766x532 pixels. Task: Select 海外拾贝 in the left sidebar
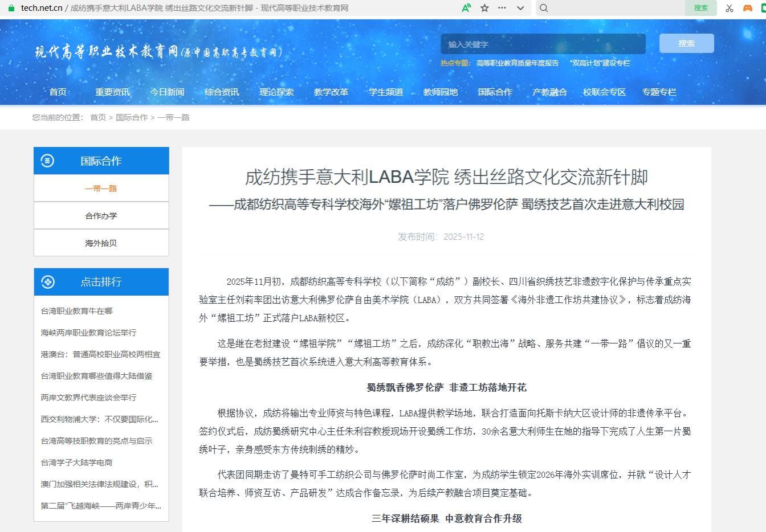pyautogui.click(x=101, y=243)
